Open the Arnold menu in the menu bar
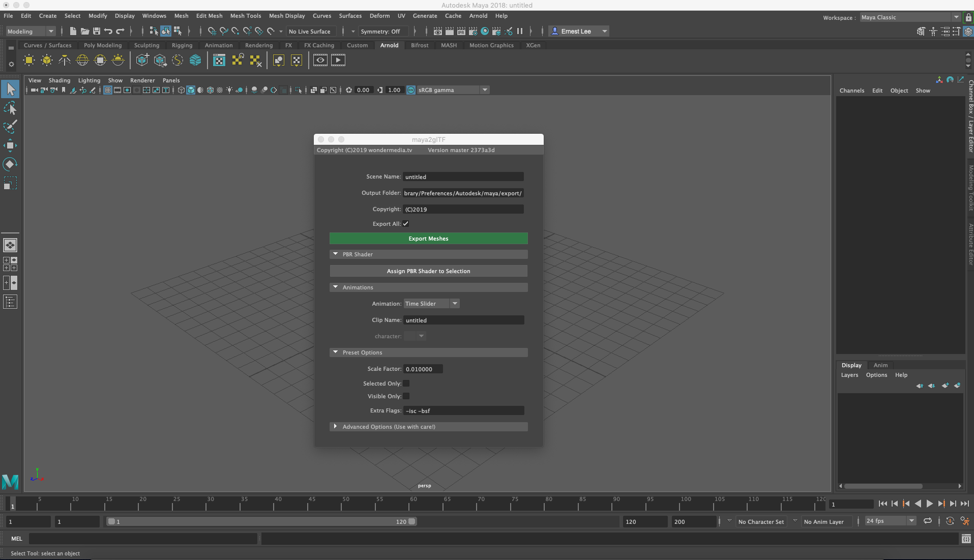Viewport: 974px width, 560px height. point(478,16)
